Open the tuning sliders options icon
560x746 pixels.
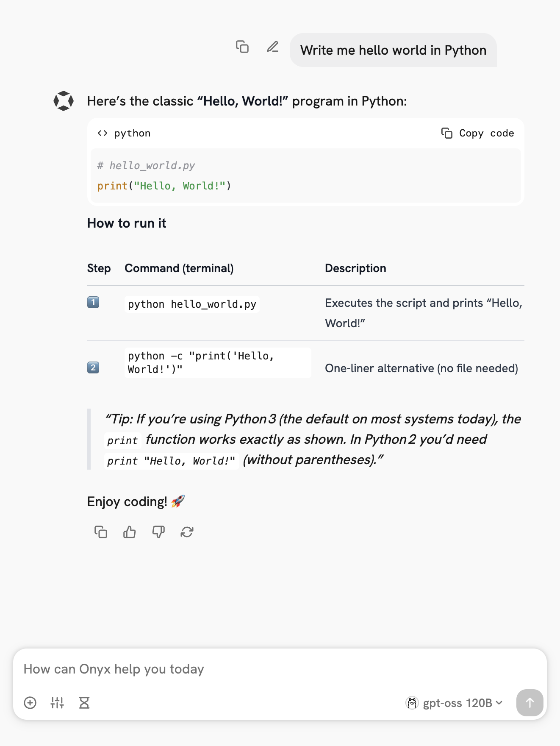pyautogui.click(x=57, y=703)
